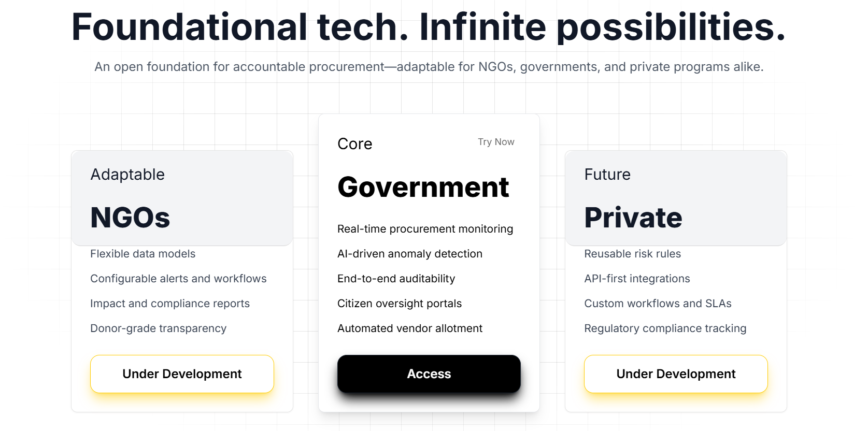Select the Adaptable label on left card
This screenshot has height=431, width=868.
pyautogui.click(x=127, y=175)
